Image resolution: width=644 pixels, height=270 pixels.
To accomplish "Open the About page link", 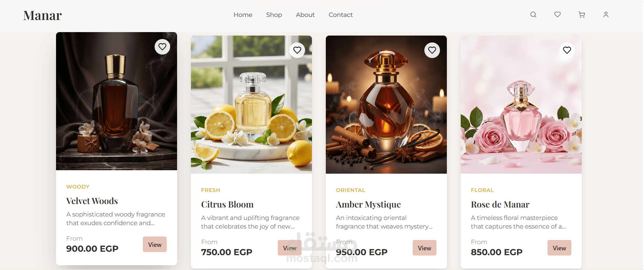I will (x=305, y=15).
